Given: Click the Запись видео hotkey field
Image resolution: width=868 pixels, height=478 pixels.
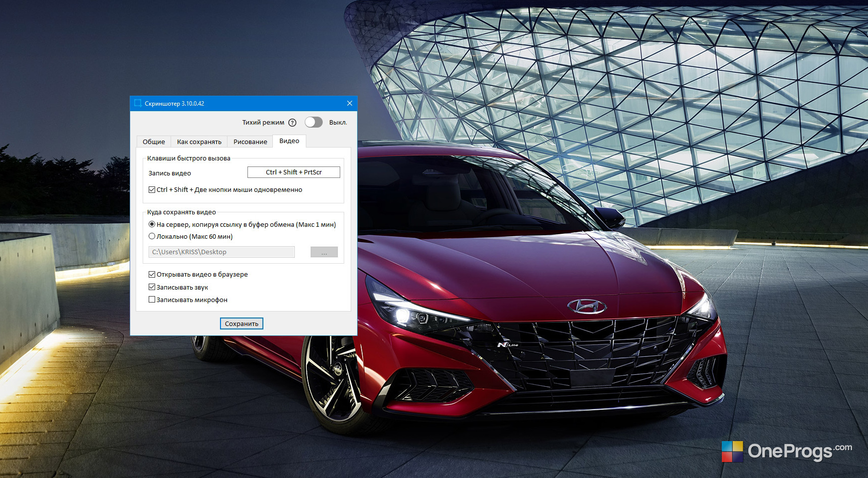Looking at the screenshot, I should (294, 172).
